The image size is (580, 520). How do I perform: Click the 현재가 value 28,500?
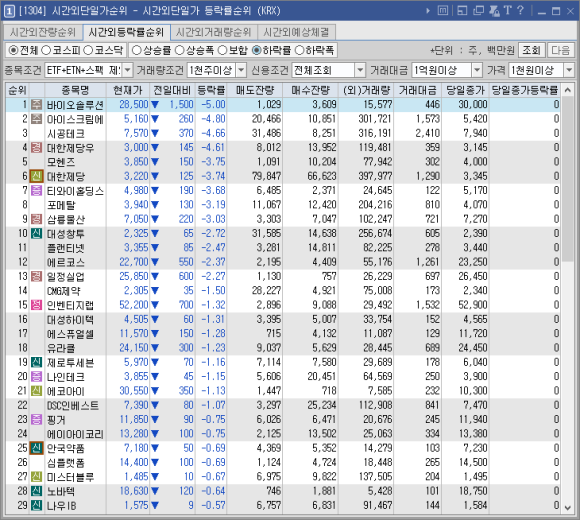(x=134, y=105)
